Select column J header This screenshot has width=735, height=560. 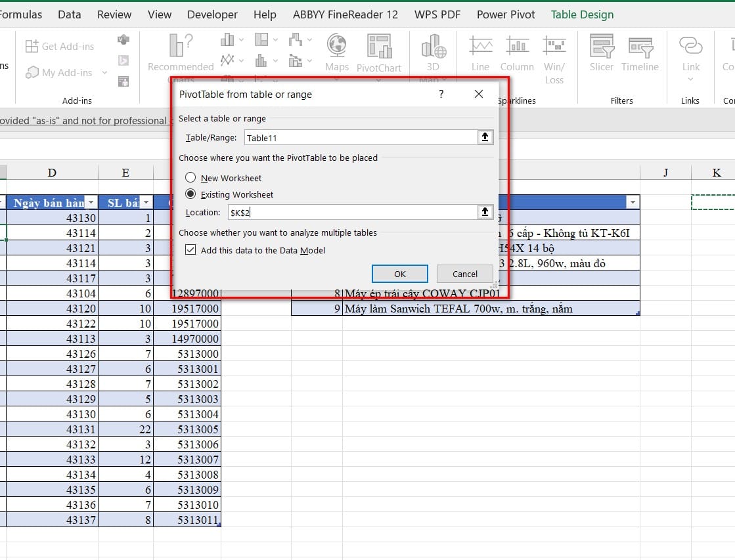pos(665,173)
